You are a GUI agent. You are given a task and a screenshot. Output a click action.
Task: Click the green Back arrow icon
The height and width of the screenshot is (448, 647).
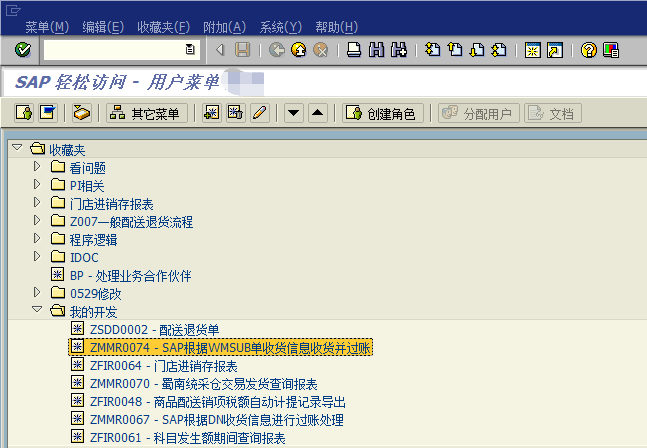277,50
